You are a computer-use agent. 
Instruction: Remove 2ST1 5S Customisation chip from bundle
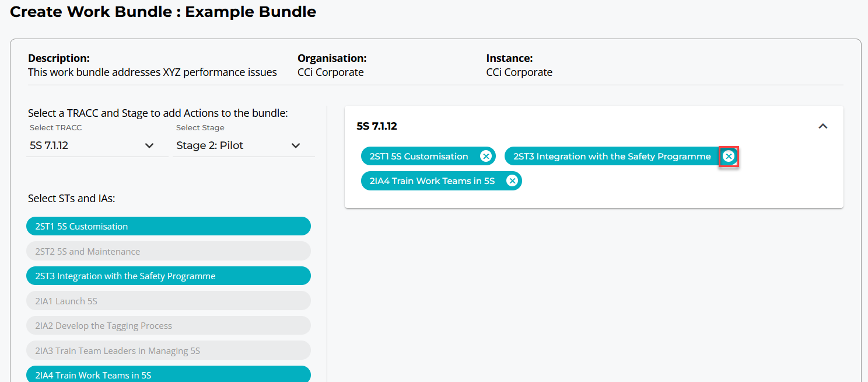(485, 156)
